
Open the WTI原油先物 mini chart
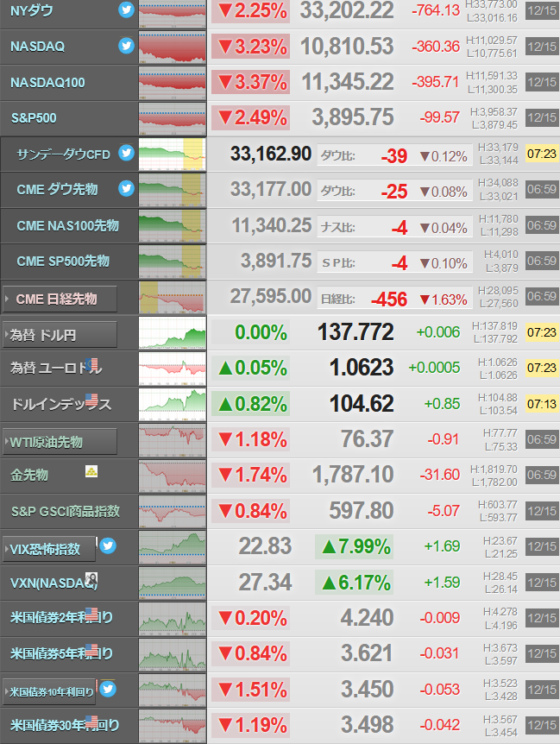[x=173, y=440]
